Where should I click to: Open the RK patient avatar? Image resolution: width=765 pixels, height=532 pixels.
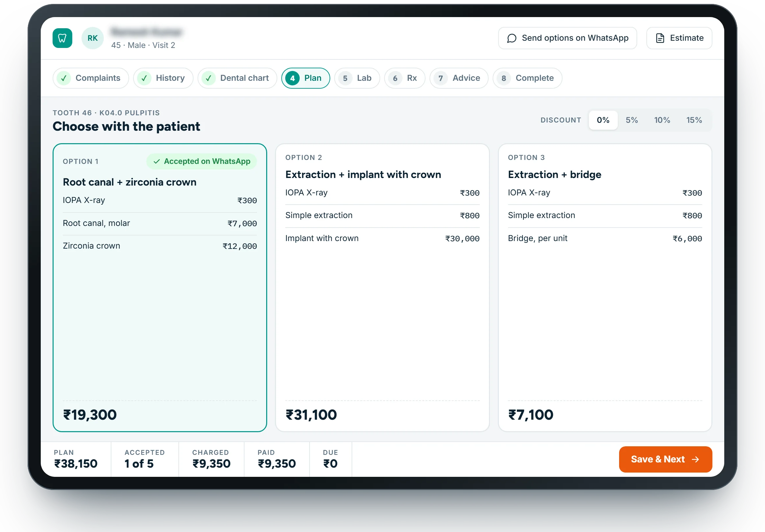click(x=93, y=38)
